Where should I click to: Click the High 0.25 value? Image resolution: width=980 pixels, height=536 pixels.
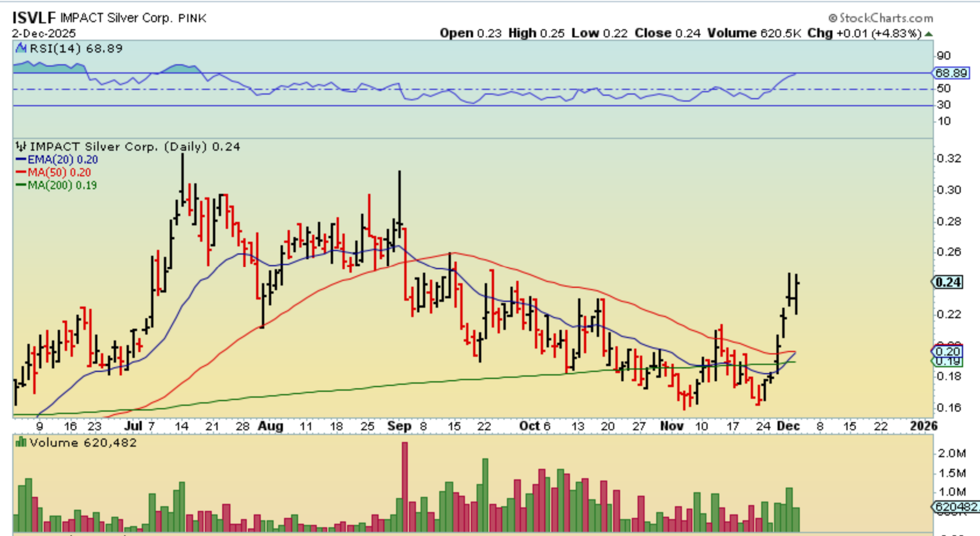[536, 33]
